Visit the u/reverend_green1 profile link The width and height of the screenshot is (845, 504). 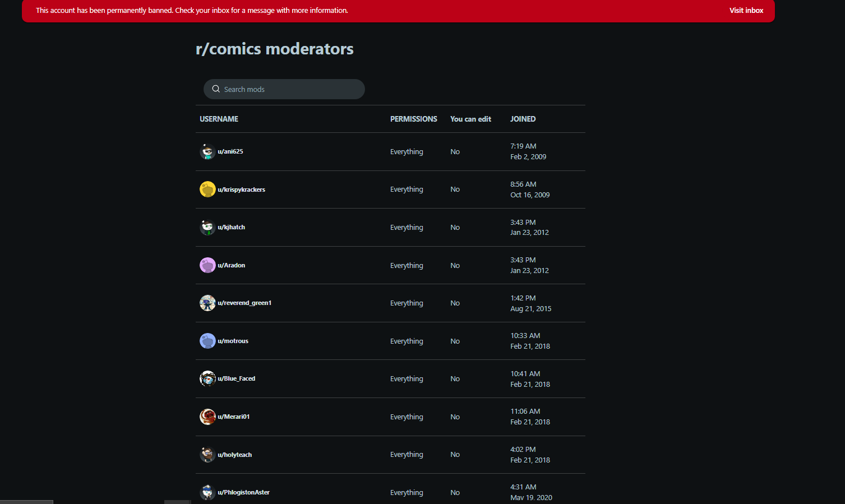point(244,303)
